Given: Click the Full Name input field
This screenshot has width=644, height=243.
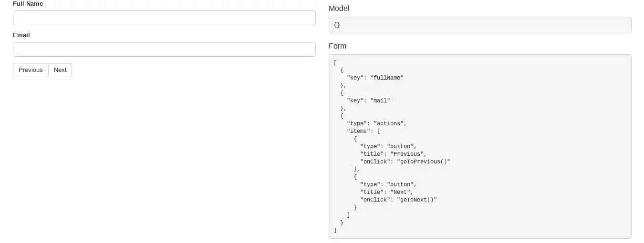Looking at the screenshot, I should click(x=164, y=18).
